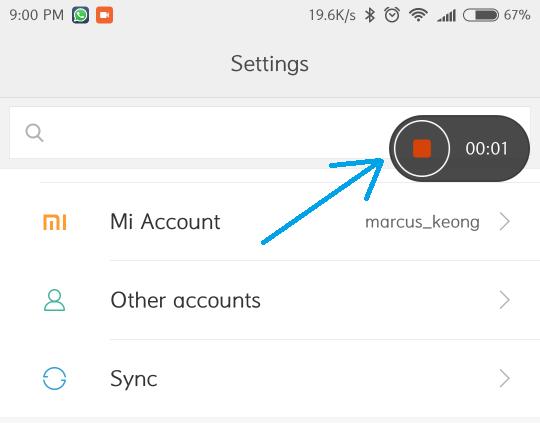The height and width of the screenshot is (423, 540).
Task: Tap the alarm clock status icon
Action: pos(392,15)
